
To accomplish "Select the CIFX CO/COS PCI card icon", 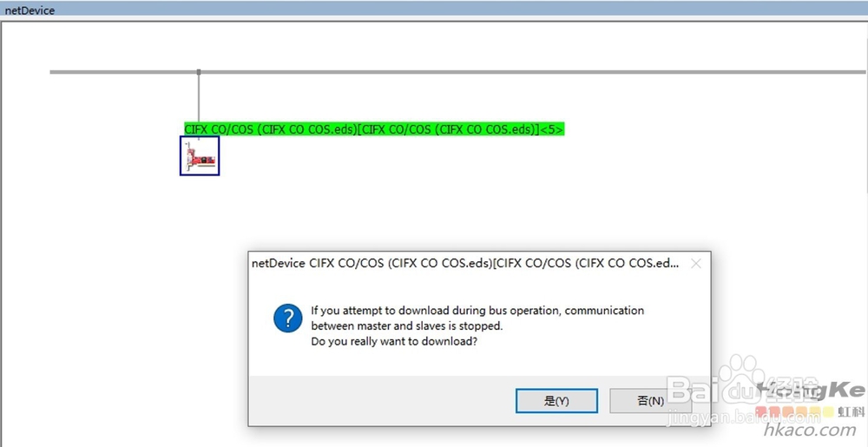I will [x=200, y=156].
